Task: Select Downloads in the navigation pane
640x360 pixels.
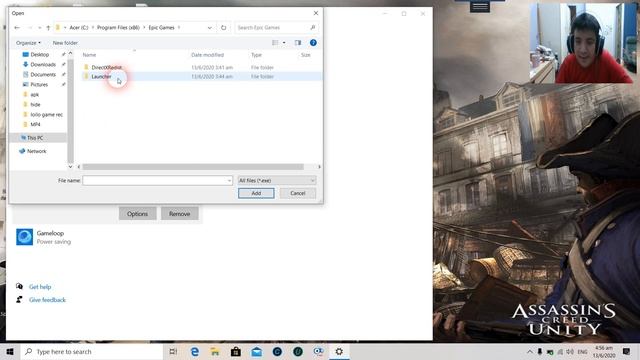Action: (x=43, y=64)
